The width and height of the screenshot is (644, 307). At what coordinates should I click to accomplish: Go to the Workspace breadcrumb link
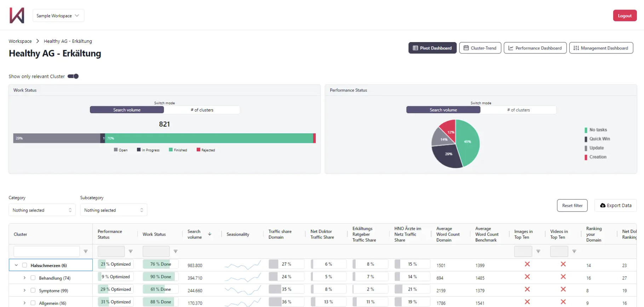point(20,41)
